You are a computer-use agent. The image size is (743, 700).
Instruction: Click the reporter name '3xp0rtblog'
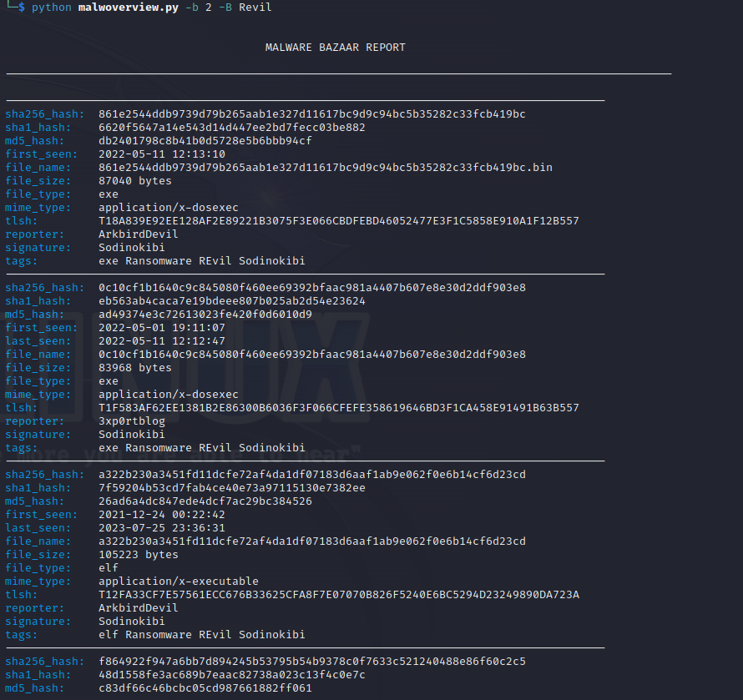tap(132, 421)
